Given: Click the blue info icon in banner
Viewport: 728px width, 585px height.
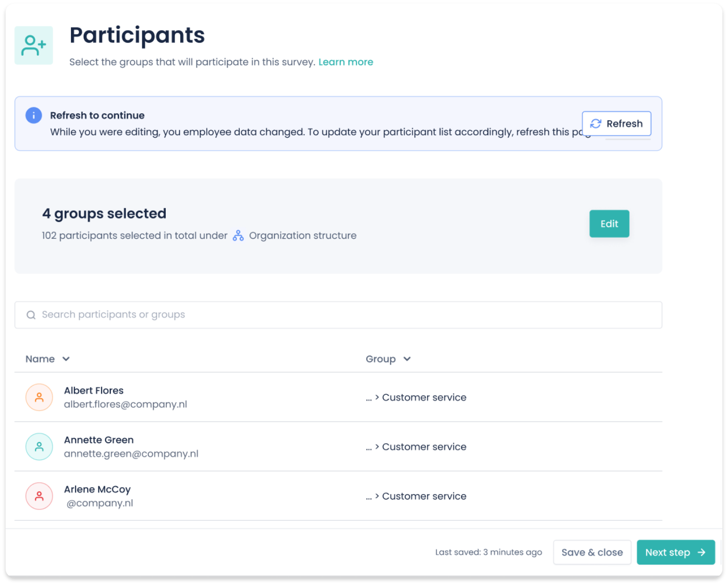Looking at the screenshot, I should [x=34, y=115].
